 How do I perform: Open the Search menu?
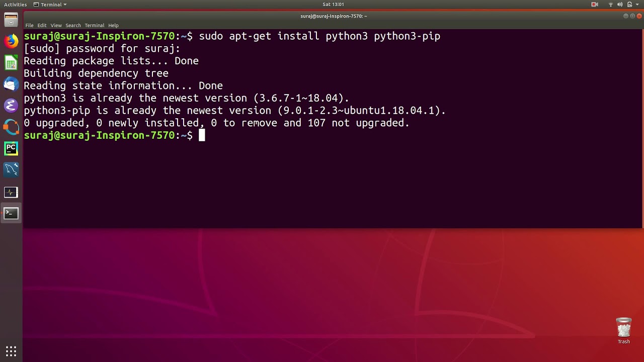tap(73, 25)
